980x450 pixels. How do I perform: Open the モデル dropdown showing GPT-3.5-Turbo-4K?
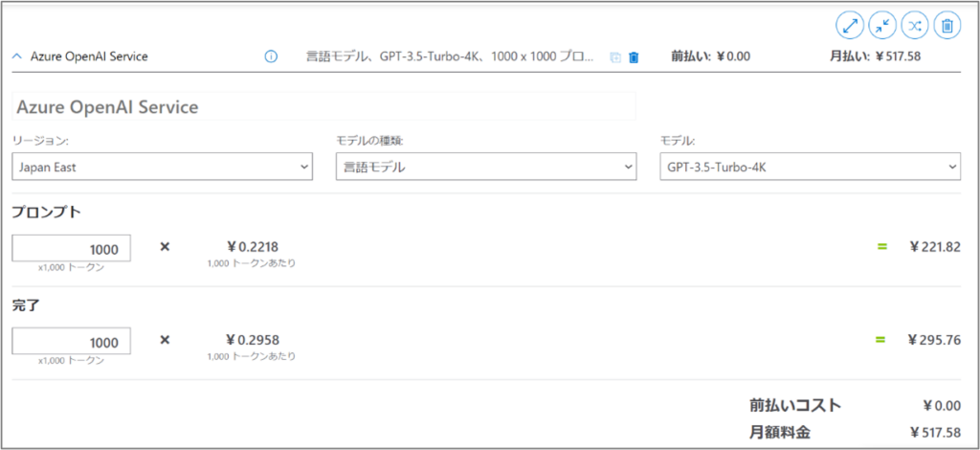coord(810,167)
